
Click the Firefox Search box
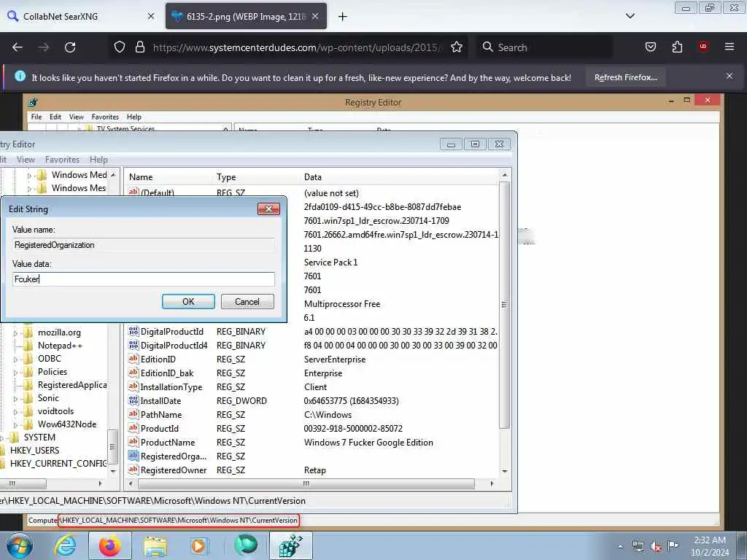pyautogui.click(x=544, y=47)
